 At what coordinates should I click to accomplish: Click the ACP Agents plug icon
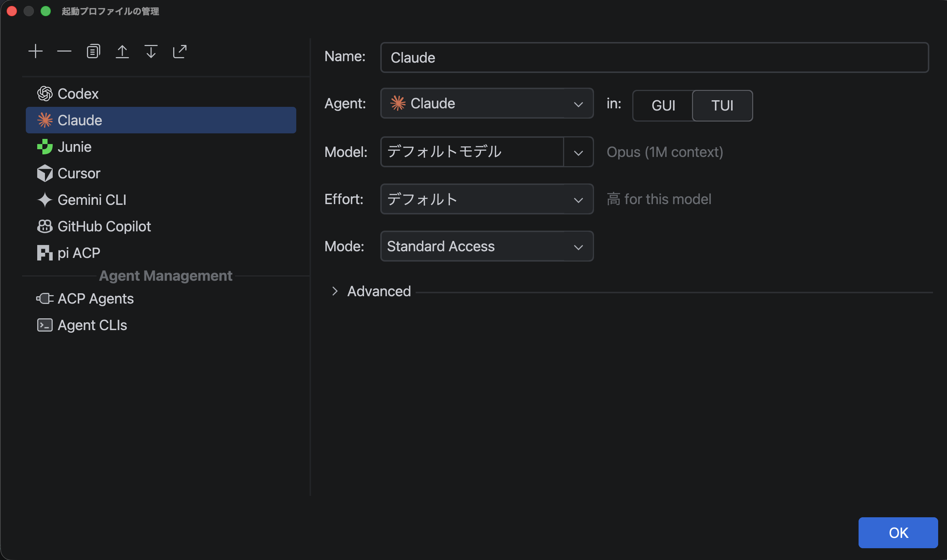coord(45,299)
